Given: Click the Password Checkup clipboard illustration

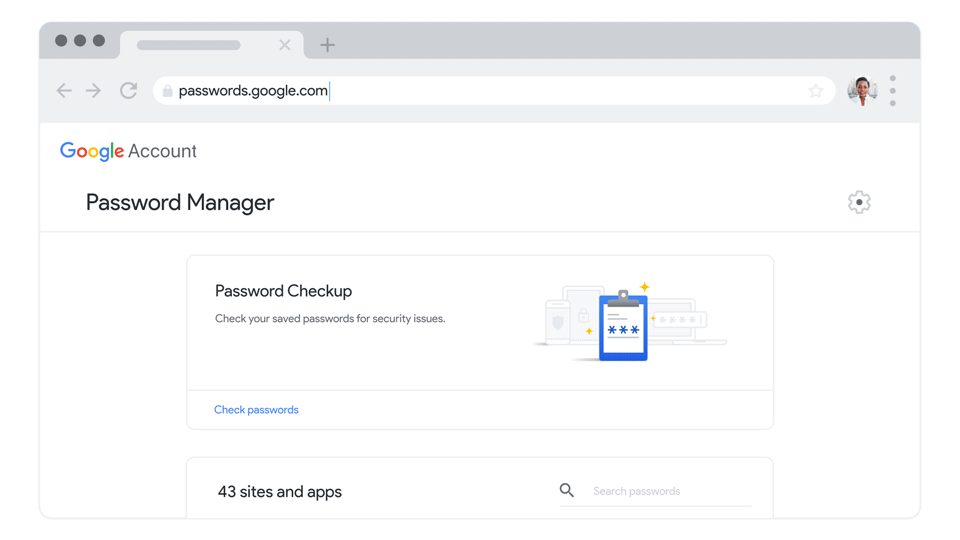Looking at the screenshot, I should point(623,324).
